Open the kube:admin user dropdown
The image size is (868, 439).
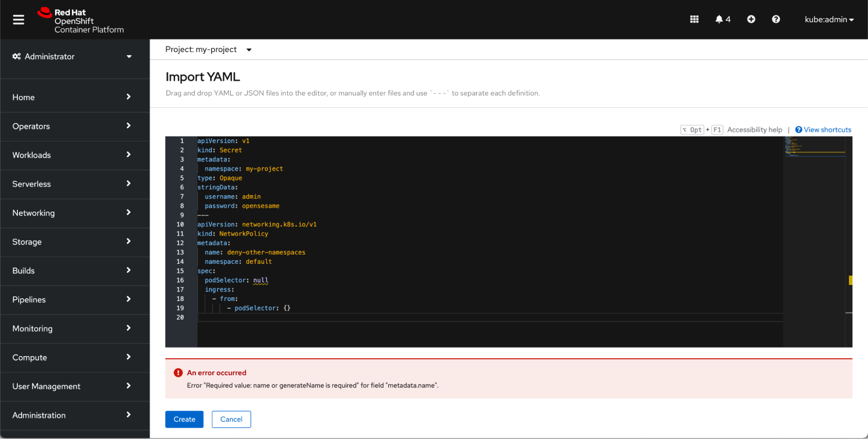point(829,20)
